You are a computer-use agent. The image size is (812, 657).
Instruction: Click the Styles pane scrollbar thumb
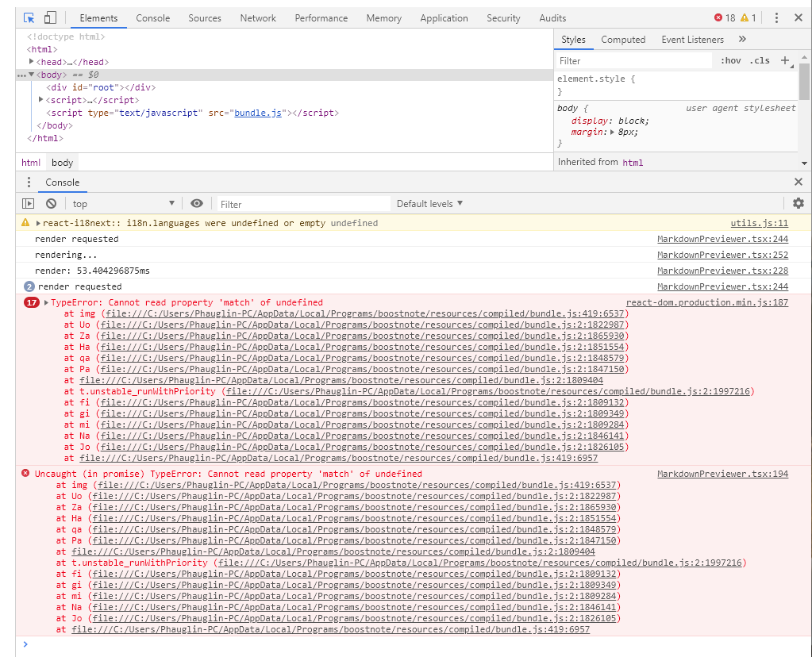click(804, 81)
